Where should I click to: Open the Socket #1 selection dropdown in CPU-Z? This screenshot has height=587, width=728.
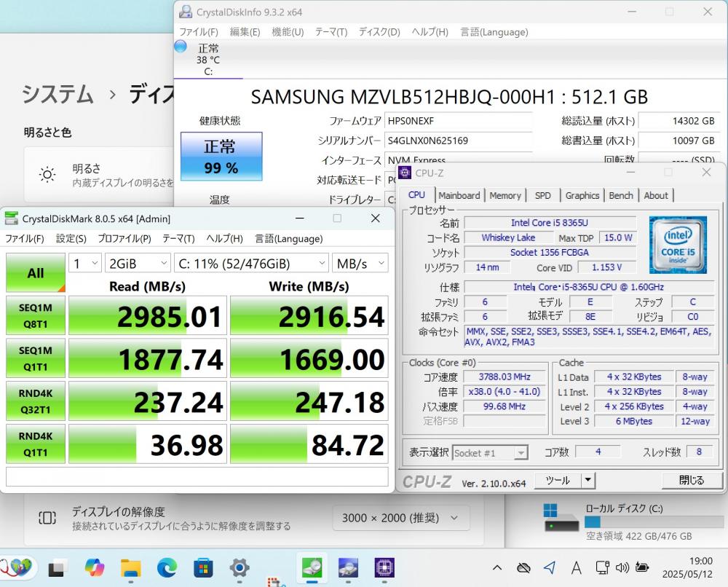tap(490, 453)
